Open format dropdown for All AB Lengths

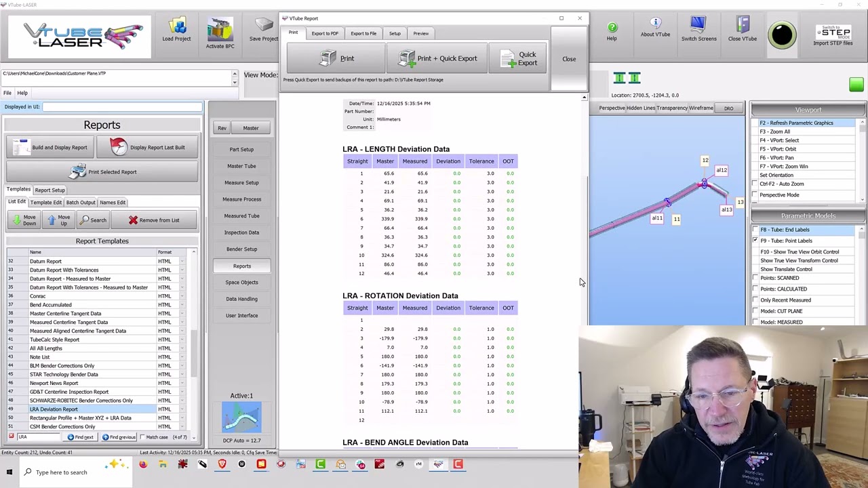click(x=182, y=348)
